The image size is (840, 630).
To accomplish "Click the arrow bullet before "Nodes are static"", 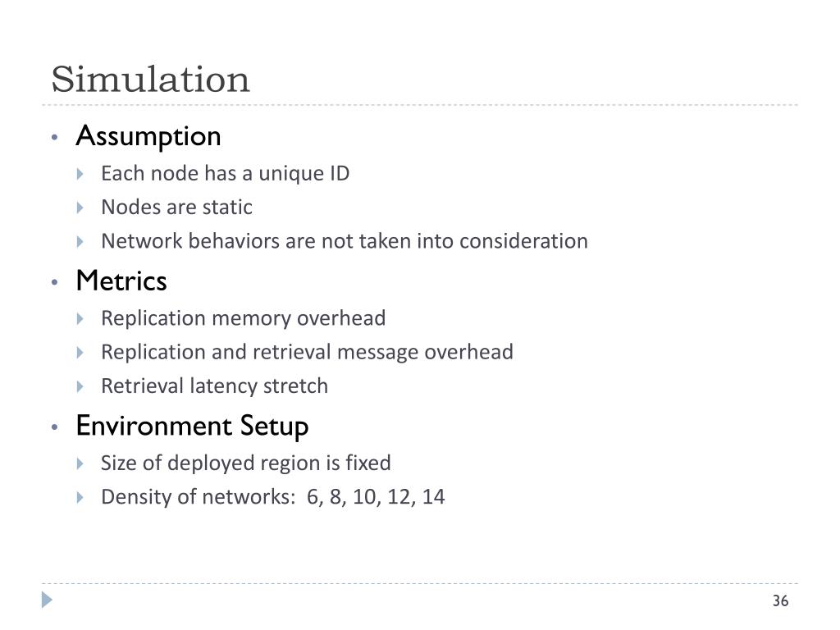I will [x=80, y=208].
